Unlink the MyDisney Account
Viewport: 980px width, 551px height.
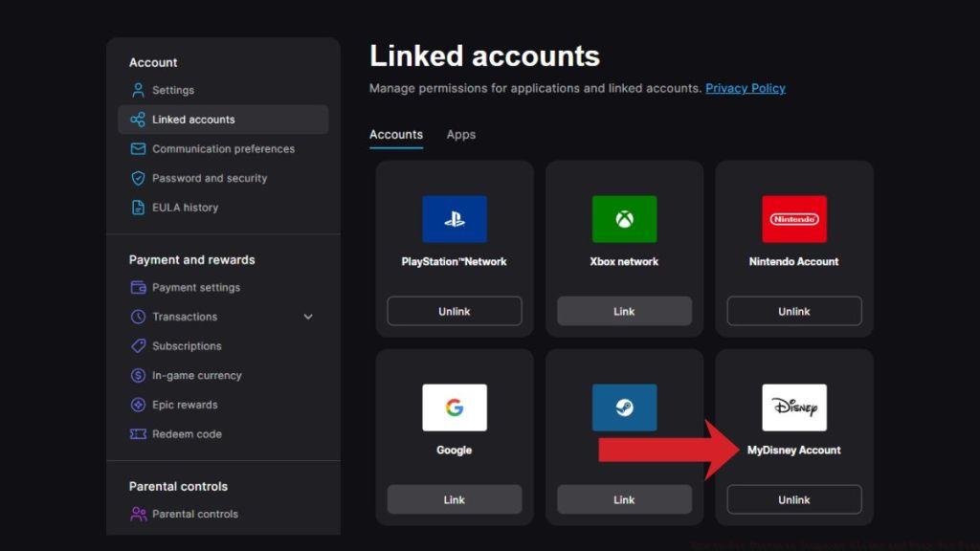794,499
